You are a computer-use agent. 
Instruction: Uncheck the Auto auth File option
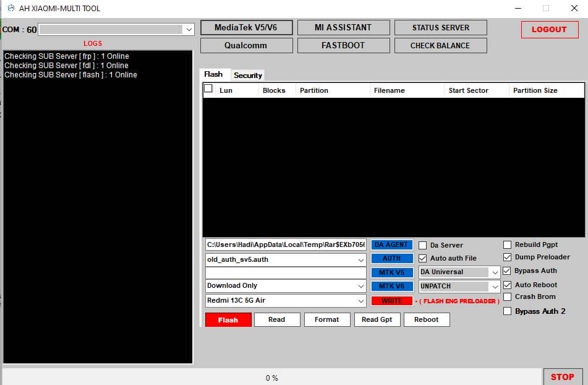tap(423, 259)
